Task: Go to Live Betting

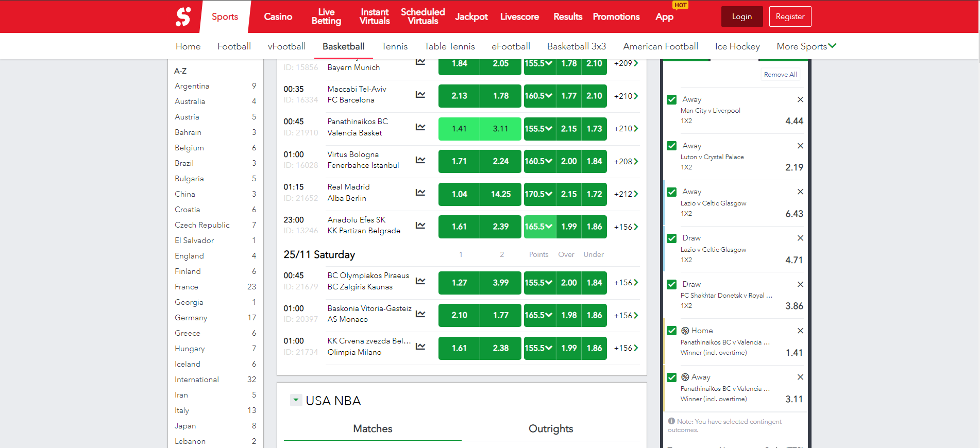Action: coord(326,16)
